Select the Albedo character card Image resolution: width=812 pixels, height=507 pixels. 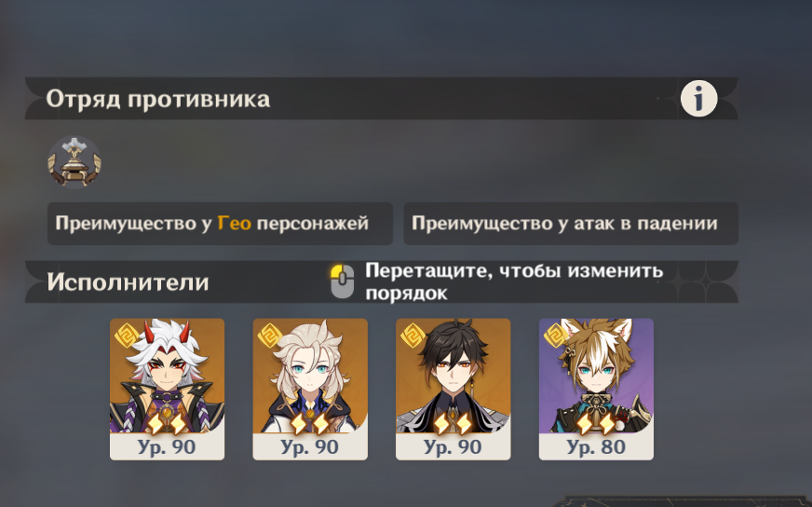(310, 390)
